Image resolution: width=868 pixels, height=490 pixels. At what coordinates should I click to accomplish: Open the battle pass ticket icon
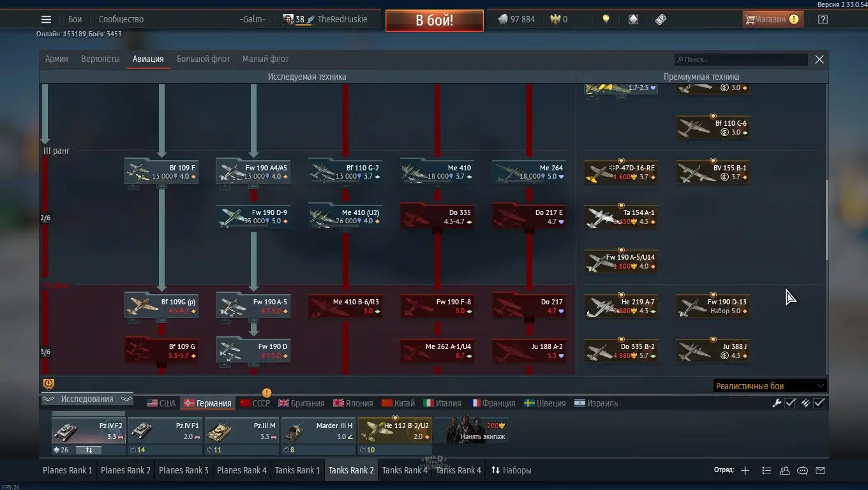click(661, 19)
